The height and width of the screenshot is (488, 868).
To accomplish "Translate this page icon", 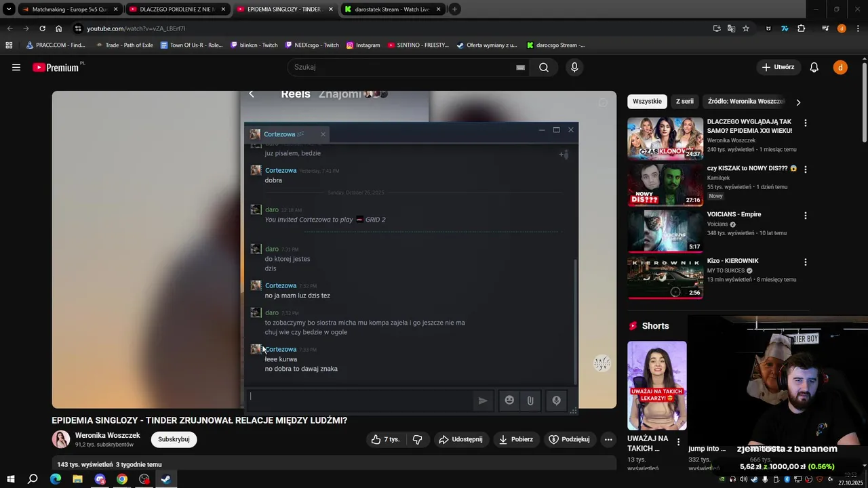I will pyautogui.click(x=731, y=28).
